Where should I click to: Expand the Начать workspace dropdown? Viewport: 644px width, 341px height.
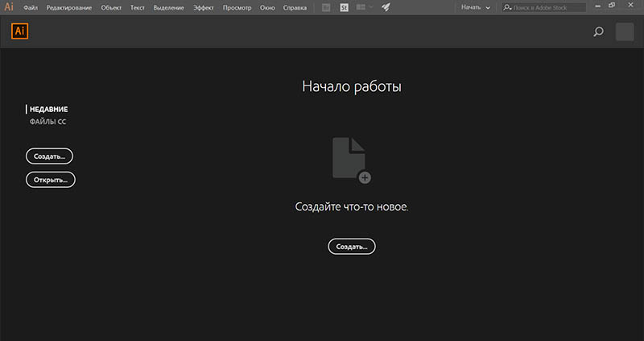pyautogui.click(x=475, y=7)
